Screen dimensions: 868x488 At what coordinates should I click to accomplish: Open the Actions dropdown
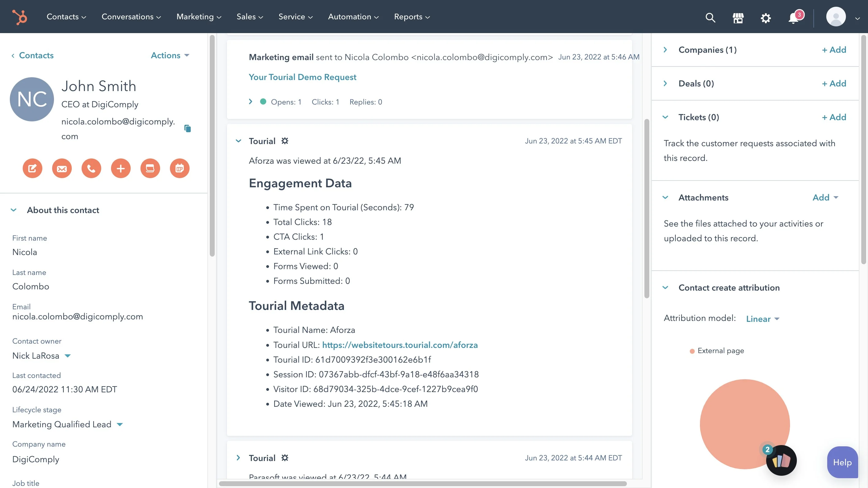pos(170,55)
